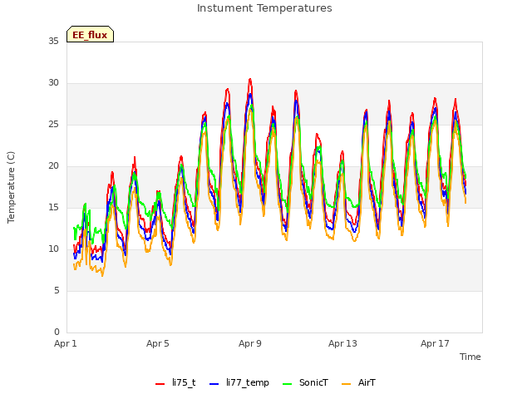Screen dimensions: 532x399
Task: Click the 10 y-axis tick label
Action: point(53,249)
